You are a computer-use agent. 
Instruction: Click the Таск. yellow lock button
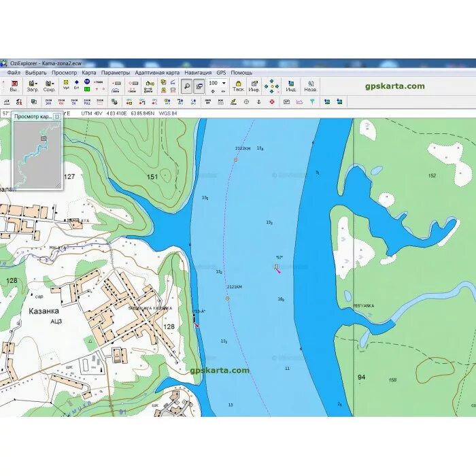click(x=238, y=86)
